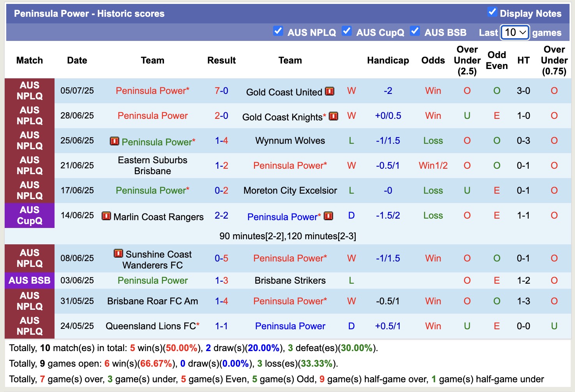The image size is (575, 392).
Task: Open the Last games count dropdown
Action: click(514, 33)
